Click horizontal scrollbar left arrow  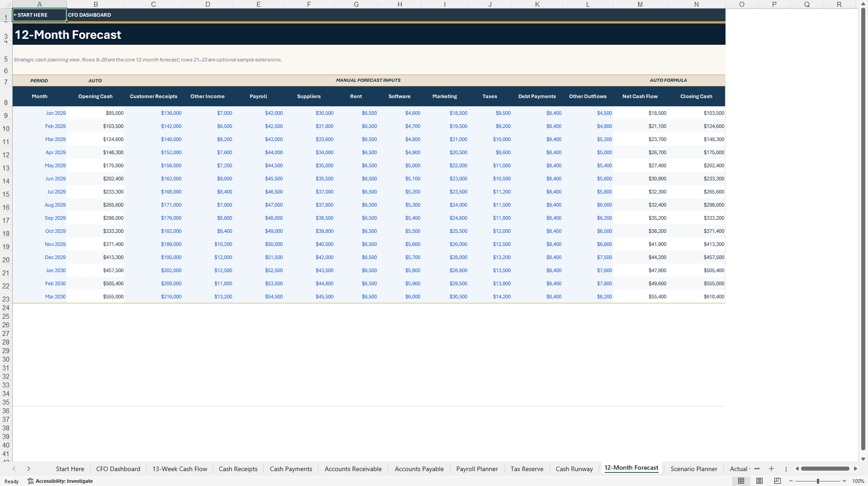point(797,469)
